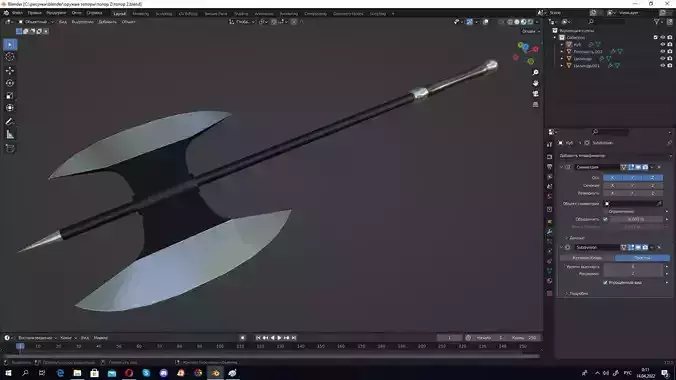
Task: Select the Move tool
Action: (x=10, y=70)
